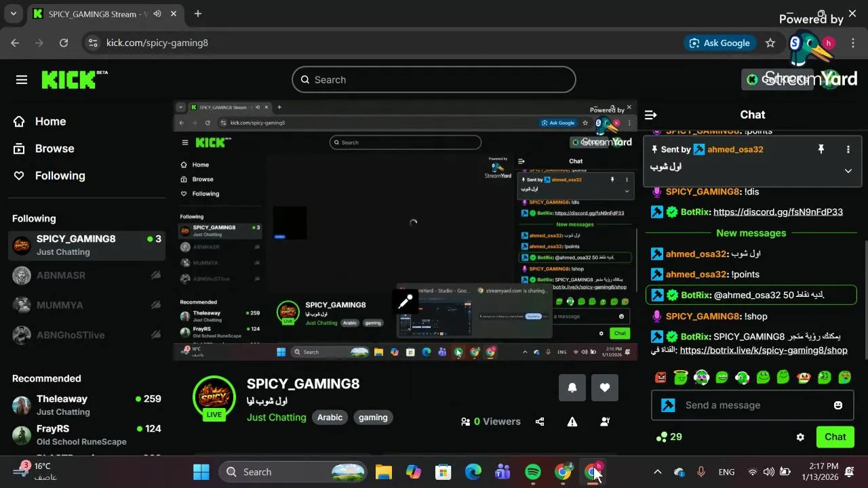This screenshot has height=488, width=868.
Task: Click the Arabic tag
Action: click(x=330, y=418)
